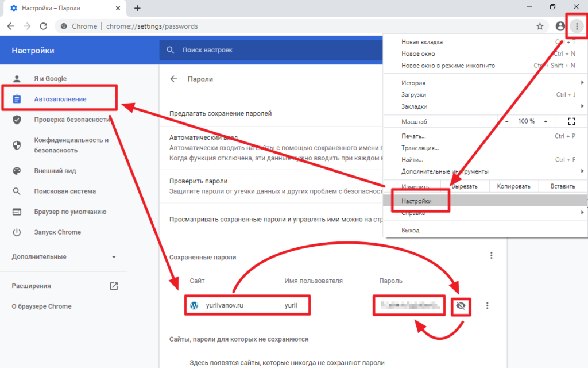Screen dimensions: 588x368
Task: Open the profile avatar icon
Action: click(x=560, y=26)
